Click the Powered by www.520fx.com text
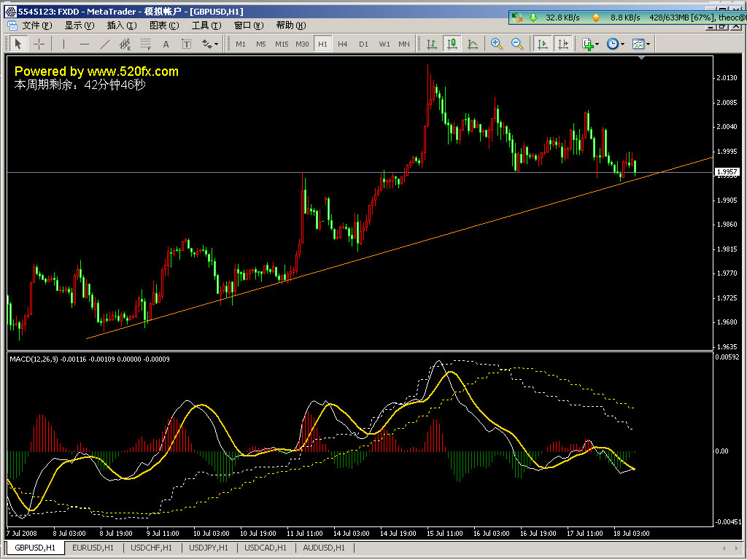This screenshot has height=560, width=747. [x=96, y=71]
